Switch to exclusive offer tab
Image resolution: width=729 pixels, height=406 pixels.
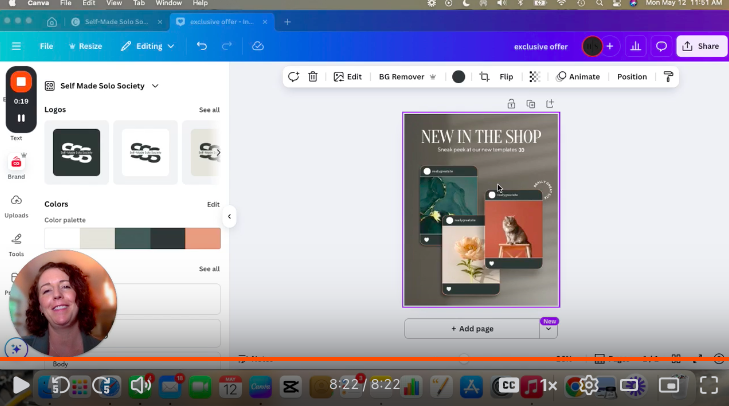[x=222, y=22]
